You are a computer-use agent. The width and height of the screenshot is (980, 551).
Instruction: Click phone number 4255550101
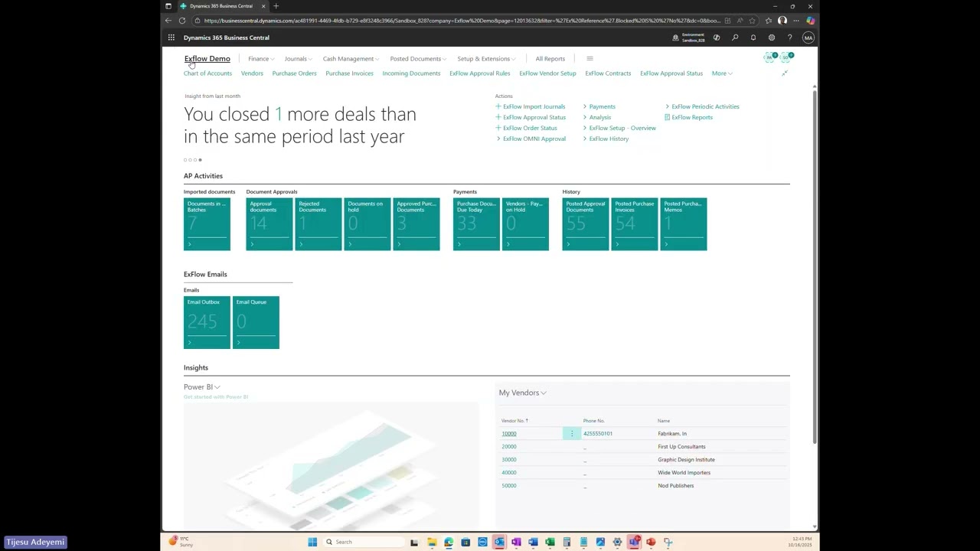click(x=598, y=434)
